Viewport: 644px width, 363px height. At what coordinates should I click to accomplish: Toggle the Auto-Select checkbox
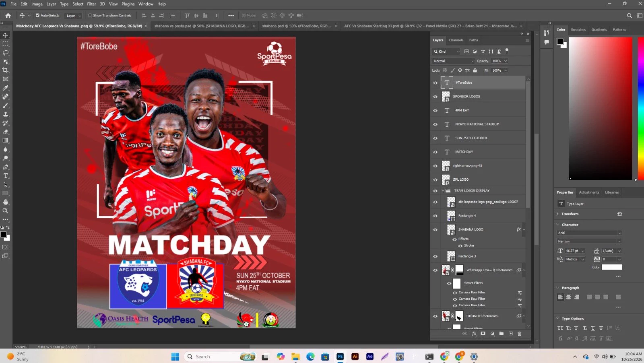click(x=37, y=15)
